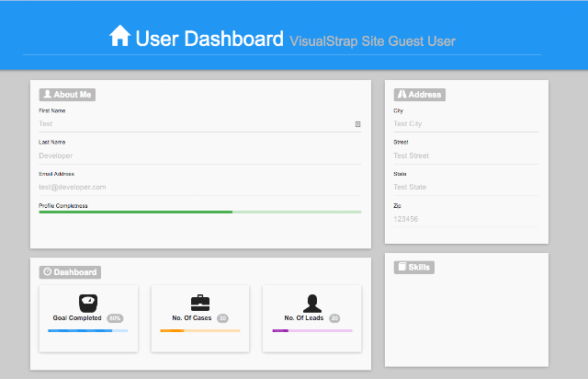Focus the Last Name field
This screenshot has width=588, height=379.
200,155
